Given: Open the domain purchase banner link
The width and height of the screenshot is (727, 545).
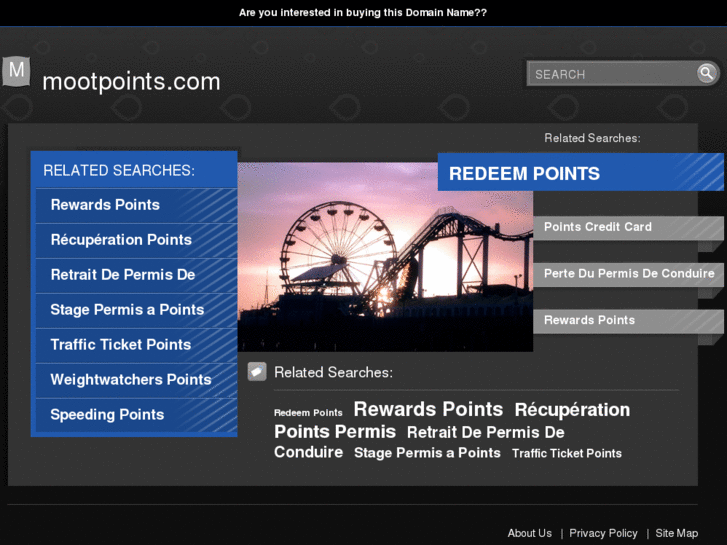Looking at the screenshot, I should [x=363, y=13].
